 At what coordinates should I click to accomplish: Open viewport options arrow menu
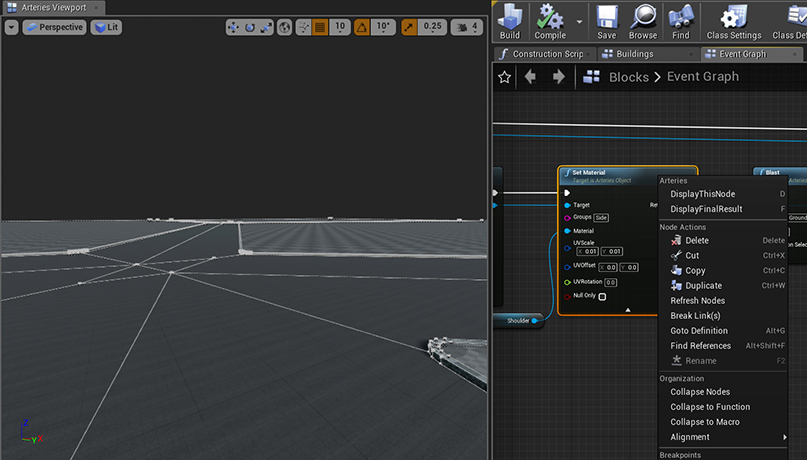pyautogui.click(x=11, y=27)
